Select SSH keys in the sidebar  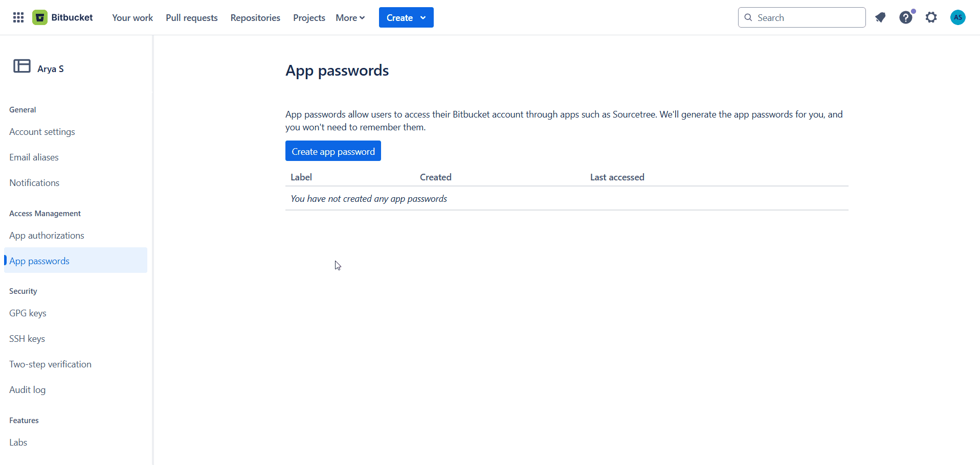click(x=27, y=338)
